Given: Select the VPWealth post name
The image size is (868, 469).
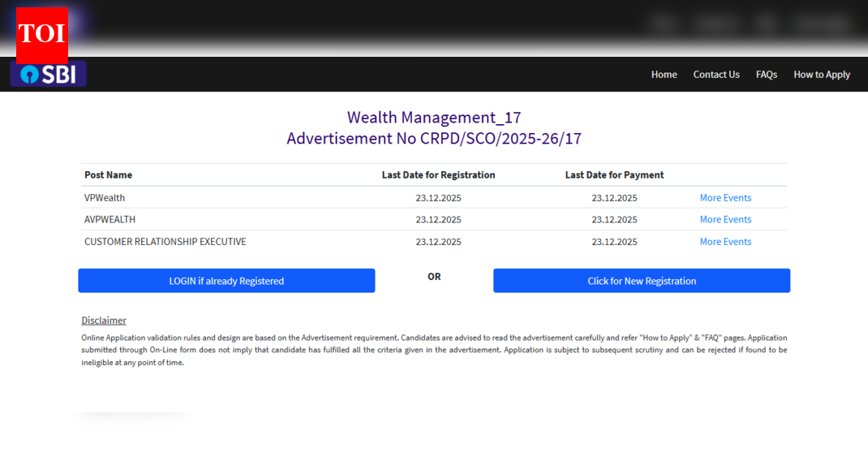Looking at the screenshot, I should [105, 197].
